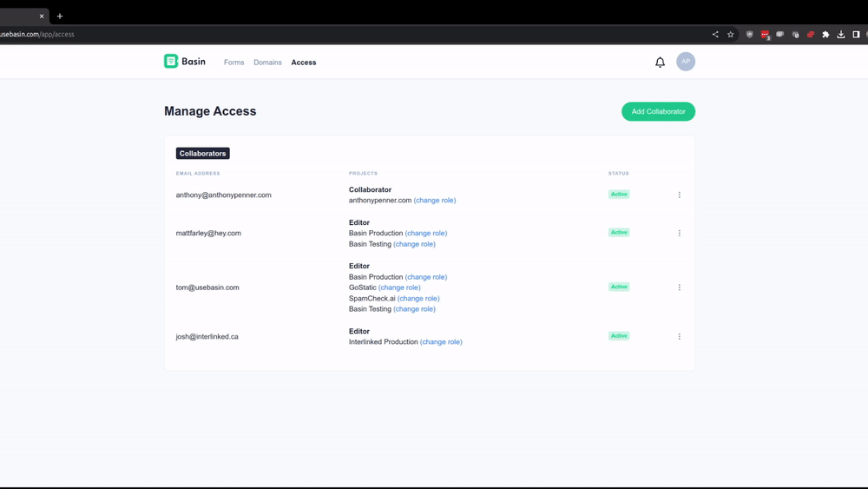868x489 pixels.
Task: Click the josh@interlinked.ca email
Action: click(x=207, y=337)
